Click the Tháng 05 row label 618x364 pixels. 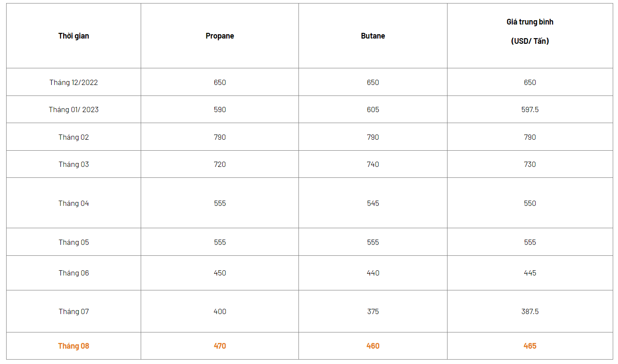pyautogui.click(x=74, y=242)
